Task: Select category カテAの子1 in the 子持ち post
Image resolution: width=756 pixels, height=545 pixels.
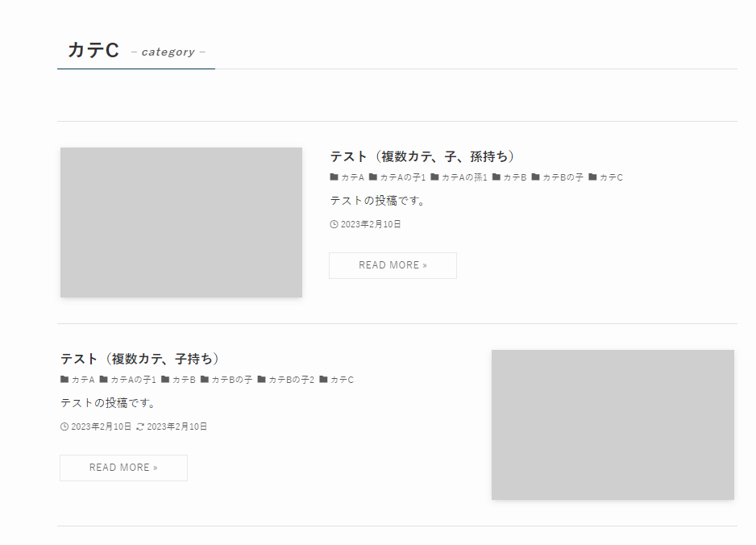Action: 133,380
